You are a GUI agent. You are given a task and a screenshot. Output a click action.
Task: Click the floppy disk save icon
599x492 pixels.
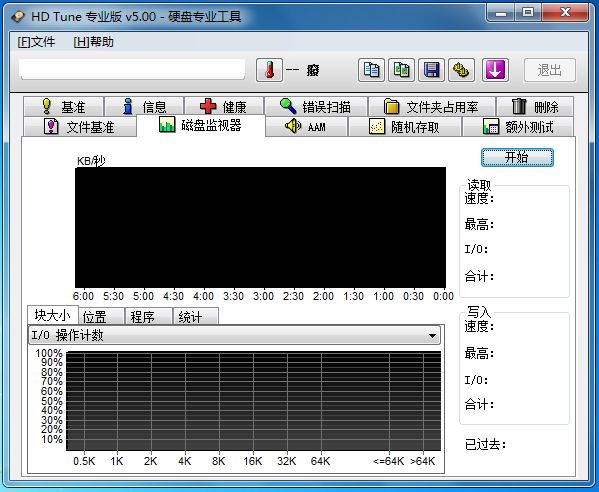(x=432, y=70)
